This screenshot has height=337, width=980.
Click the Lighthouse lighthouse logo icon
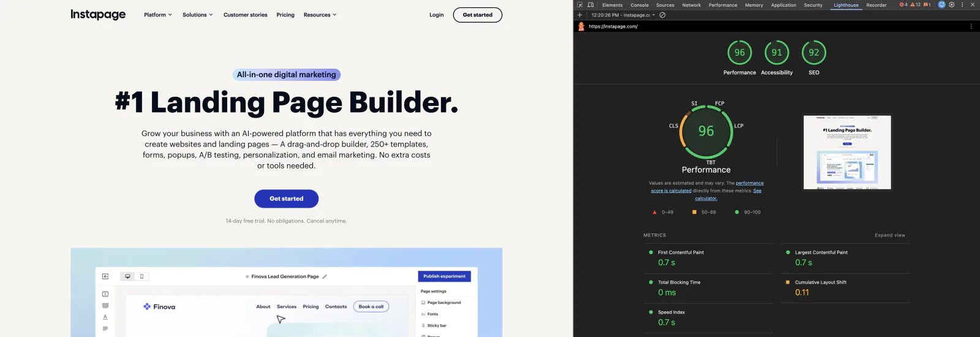click(581, 26)
